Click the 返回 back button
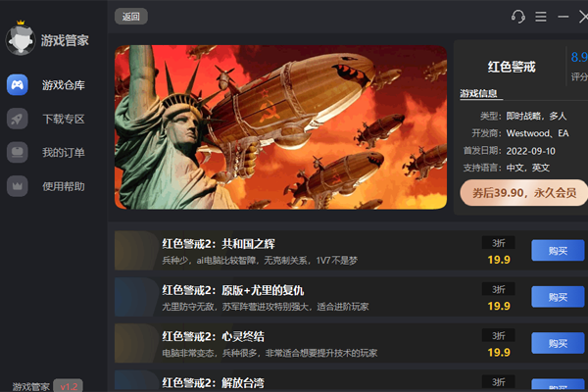 (131, 17)
